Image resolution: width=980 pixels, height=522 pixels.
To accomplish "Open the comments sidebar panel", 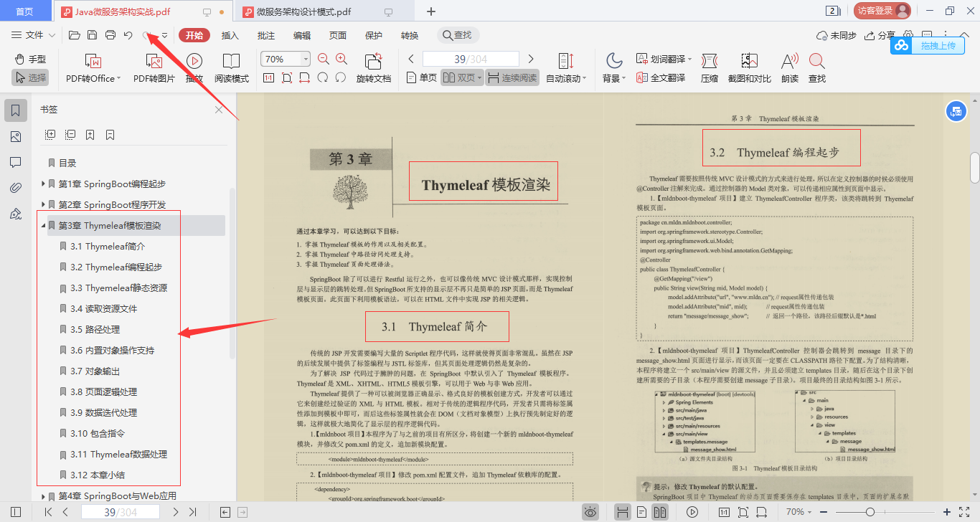I will pyautogui.click(x=16, y=162).
